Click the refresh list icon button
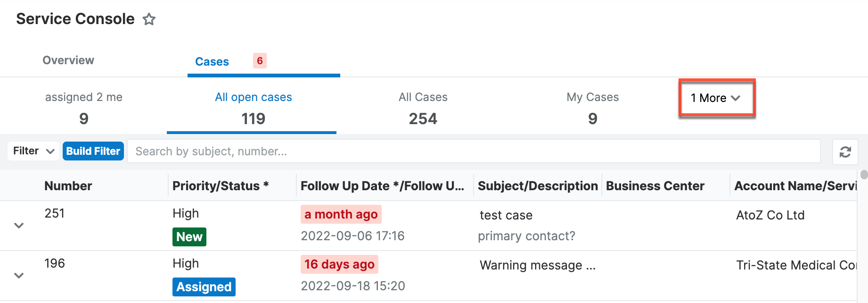868x303 pixels. click(845, 152)
